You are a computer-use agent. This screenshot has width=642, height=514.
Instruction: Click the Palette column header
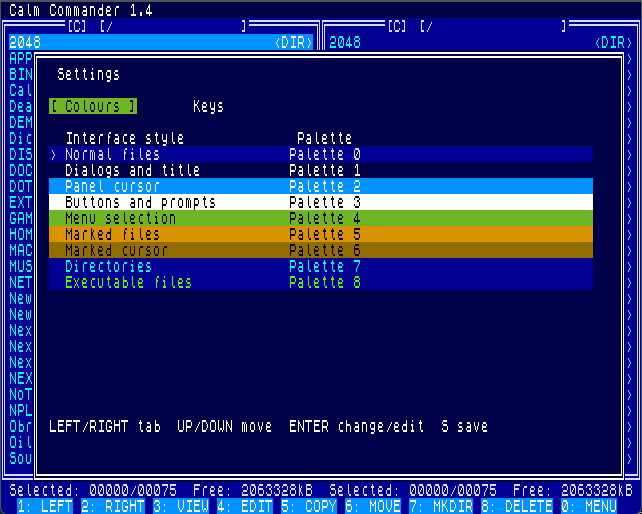pyautogui.click(x=325, y=138)
